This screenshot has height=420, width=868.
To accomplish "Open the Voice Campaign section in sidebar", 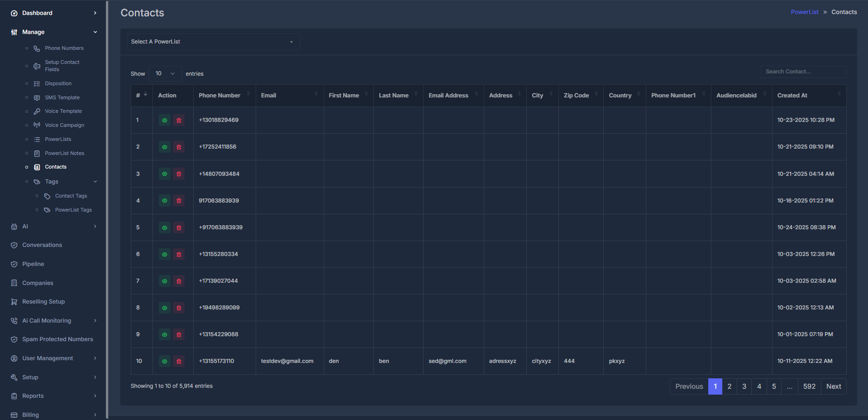I will click(65, 125).
